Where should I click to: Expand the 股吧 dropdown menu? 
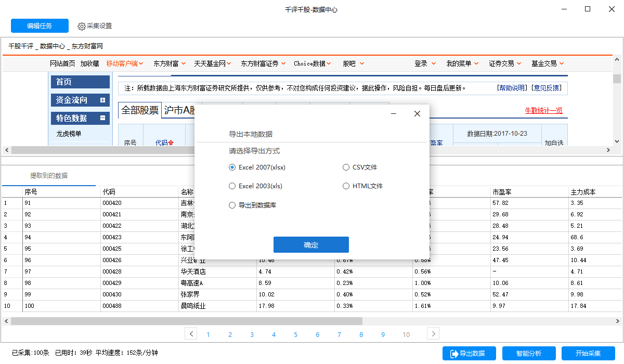coord(354,63)
